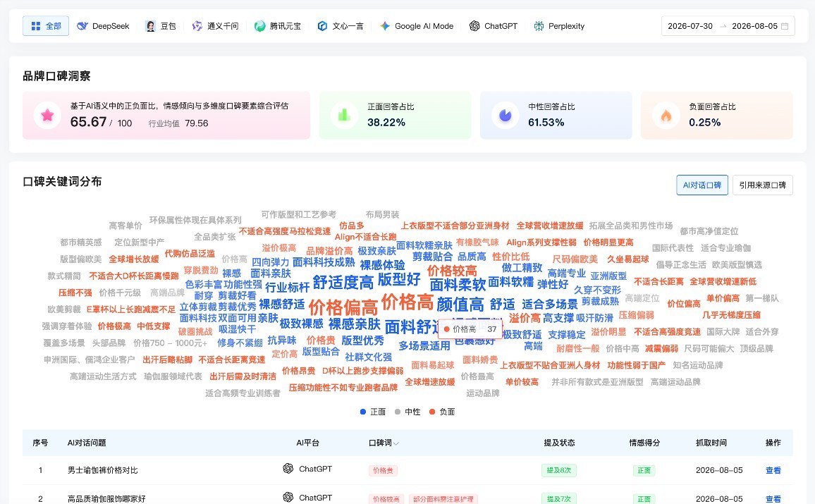Click the DeepSeek whale logo in the platform filter
The image size is (815, 504).
coord(82,26)
